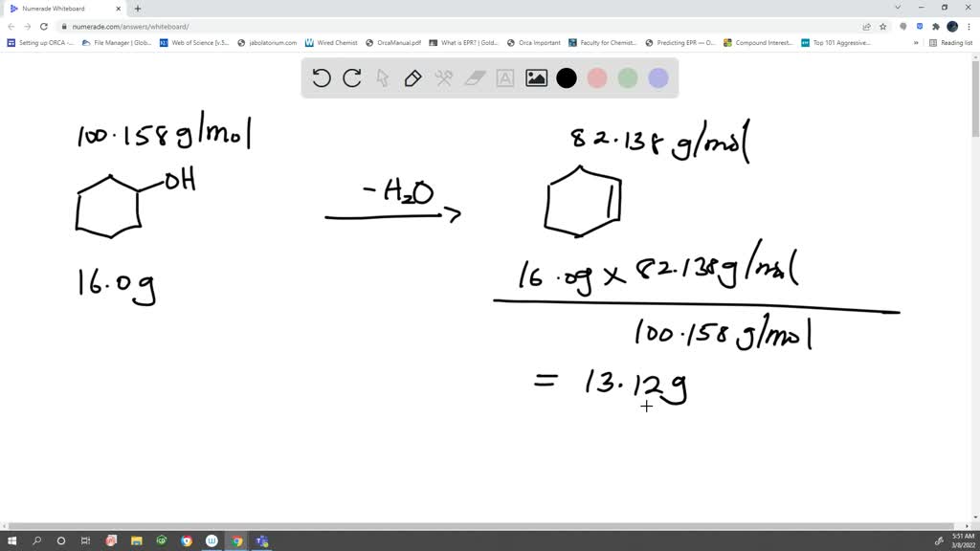Image resolution: width=980 pixels, height=551 pixels.
Task: Enable the green pen color
Action: click(x=627, y=78)
